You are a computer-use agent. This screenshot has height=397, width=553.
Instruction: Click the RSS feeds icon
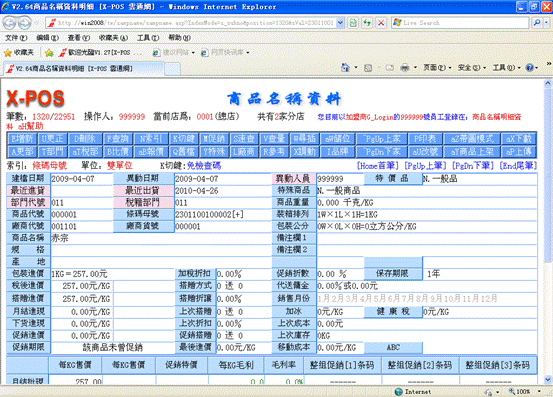[368, 68]
